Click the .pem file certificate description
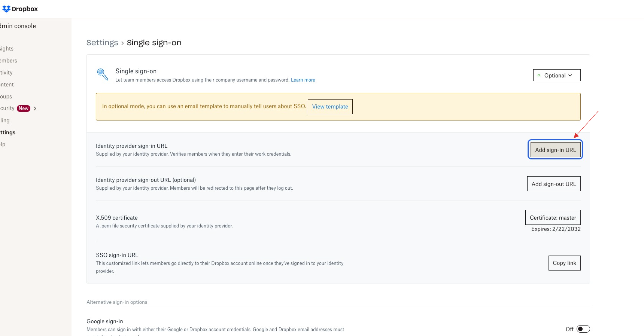 click(x=164, y=226)
